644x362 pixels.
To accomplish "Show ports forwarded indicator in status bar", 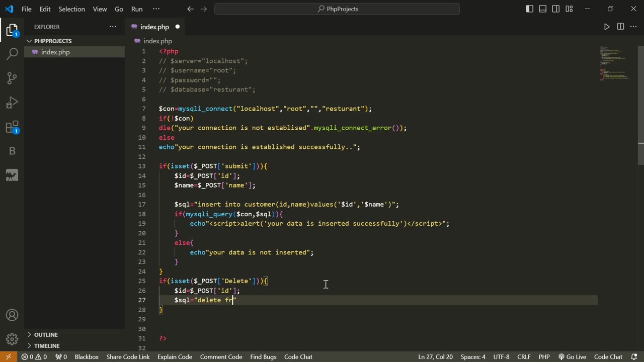I will (x=61, y=356).
